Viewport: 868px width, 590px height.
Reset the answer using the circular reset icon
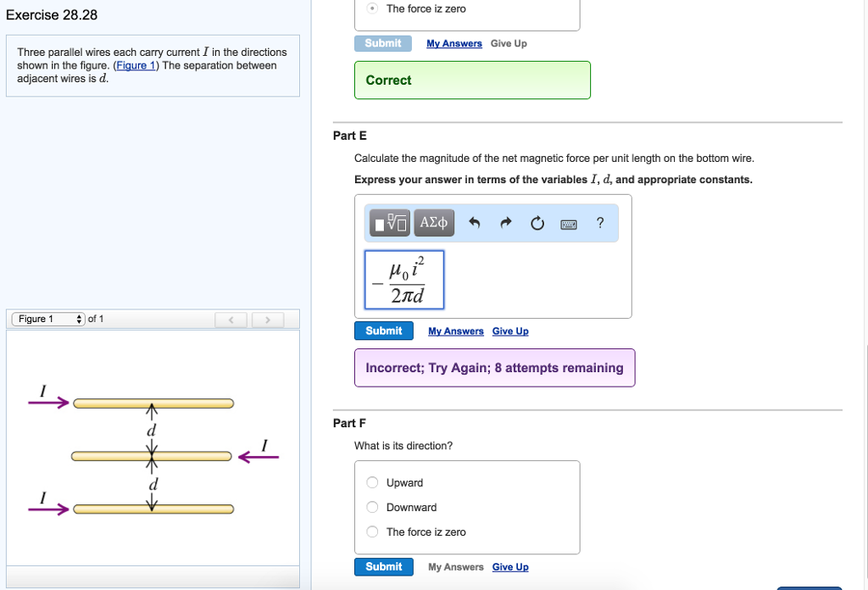tap(537, 222)
